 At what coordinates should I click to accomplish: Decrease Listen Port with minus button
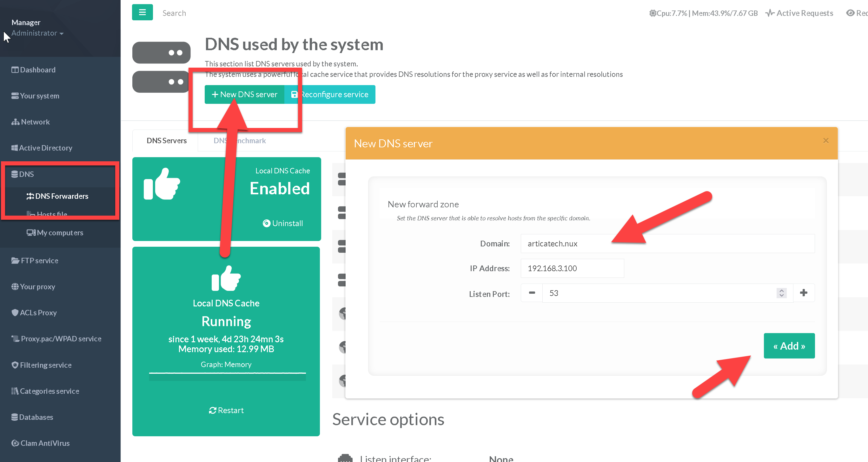click(x=532, y=293)
